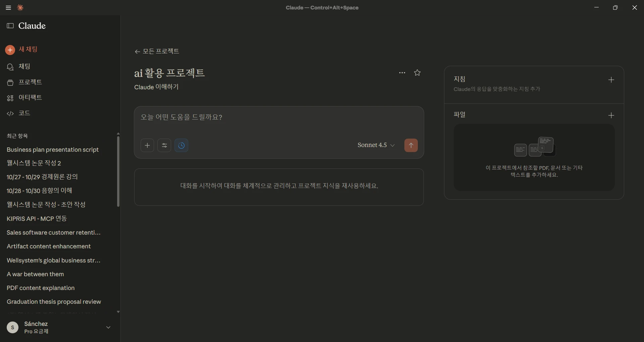Viewport: 644px width, 342px height.
Task: Open the Sonnet 4.5 model dropdown
Action: tap(376, 145)
